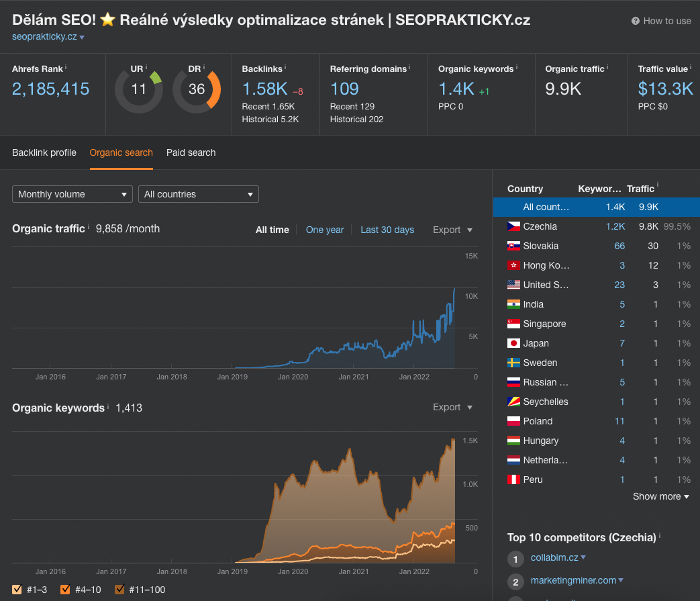Screen dimensions: 700x601
Task: Click the Netherlands flag icon
Action: click(514, 460)
